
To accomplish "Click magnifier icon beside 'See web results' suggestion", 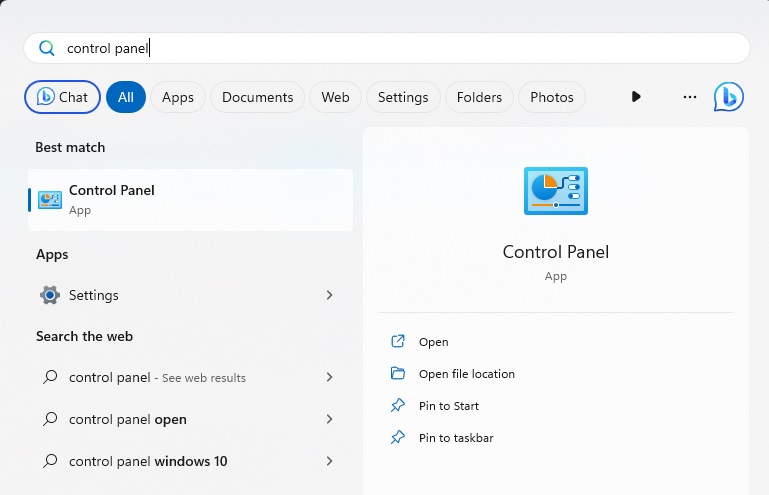I will click(x=50, y=377).
